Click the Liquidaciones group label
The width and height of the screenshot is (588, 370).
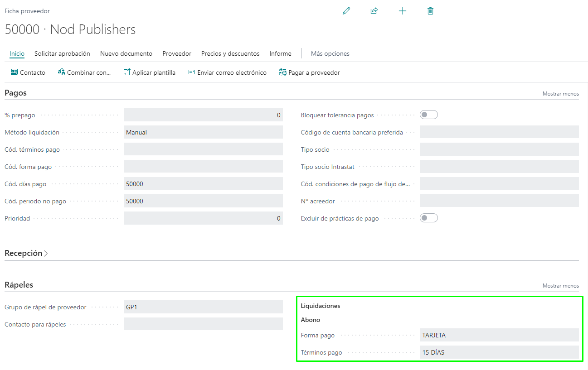click(321, 306)
